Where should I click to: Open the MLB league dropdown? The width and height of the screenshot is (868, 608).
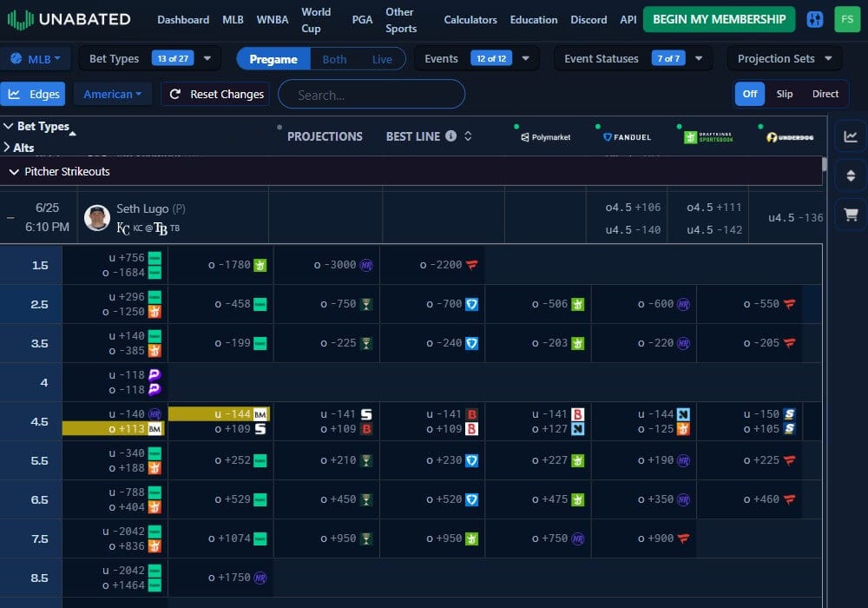pyautogui.click(x=36, y=59)
